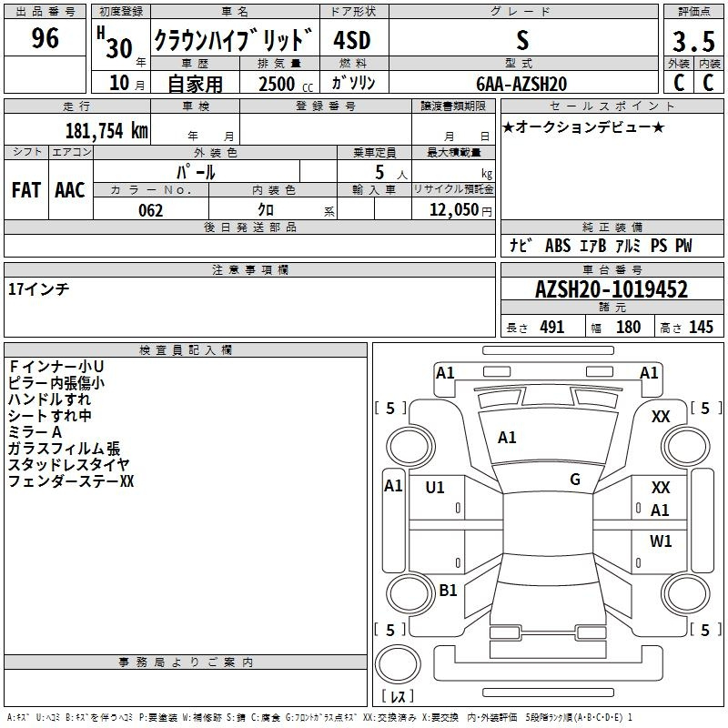Select the mileage value 181,754 km
The width and height of the screenshot is (728, 728).
point(106,130)
